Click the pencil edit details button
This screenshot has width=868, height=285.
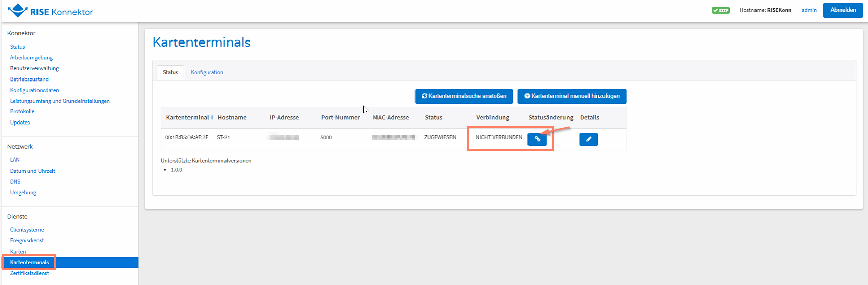click(589, 139)
